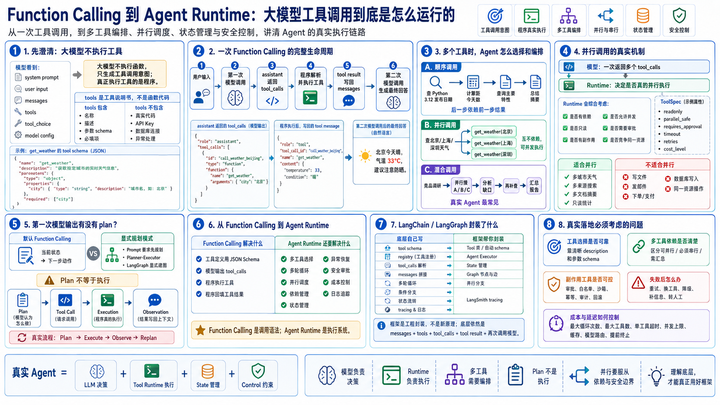The image size is (720, 405).
Task: Select the Plan clipboard icon in section 5
Action: coord(22,300)
